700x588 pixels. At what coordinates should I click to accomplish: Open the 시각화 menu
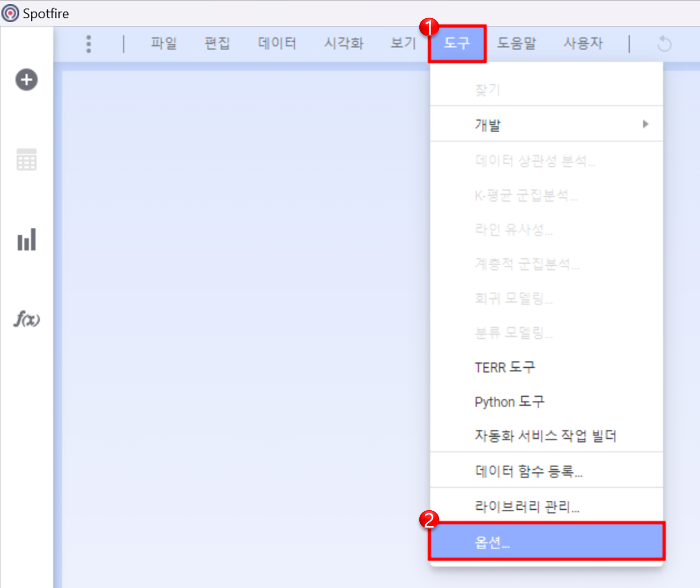click(344, 43)
